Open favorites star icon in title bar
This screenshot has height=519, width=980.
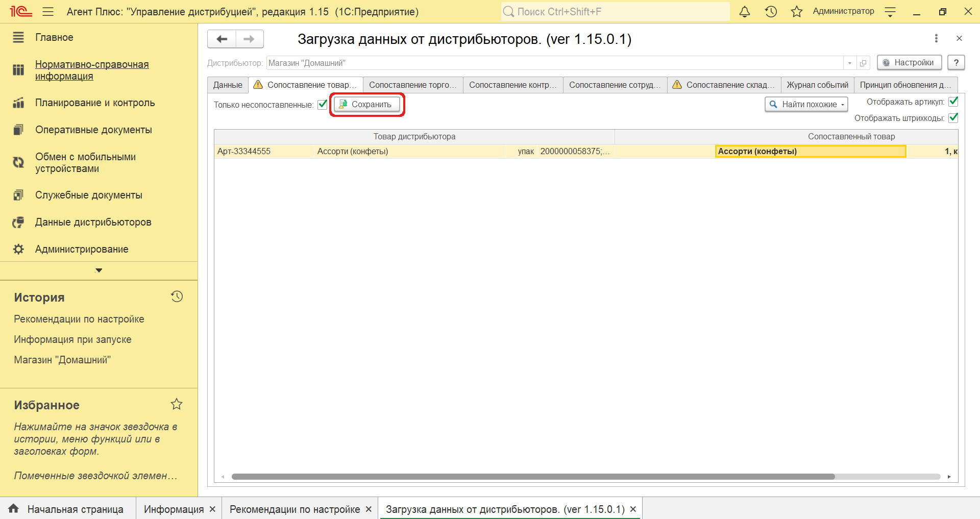(797, 11)
